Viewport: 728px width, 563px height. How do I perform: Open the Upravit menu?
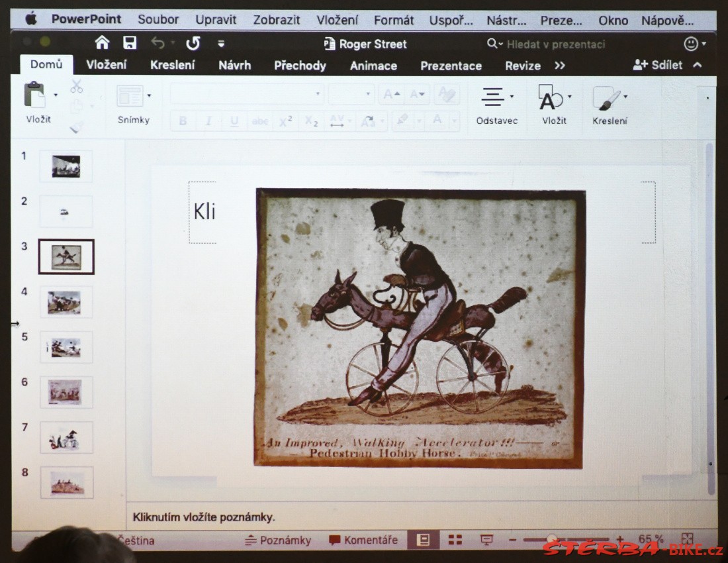coord(216,19)
